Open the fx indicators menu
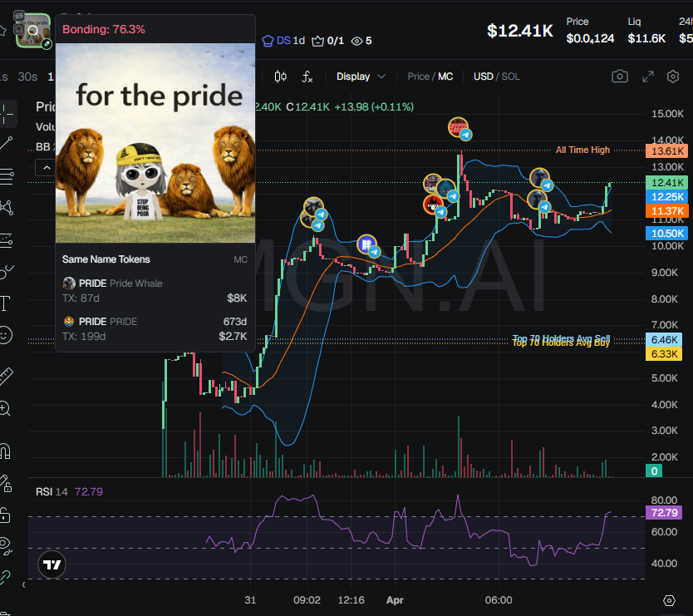This screenshot has height=616, width=693. tap(307, 77)
